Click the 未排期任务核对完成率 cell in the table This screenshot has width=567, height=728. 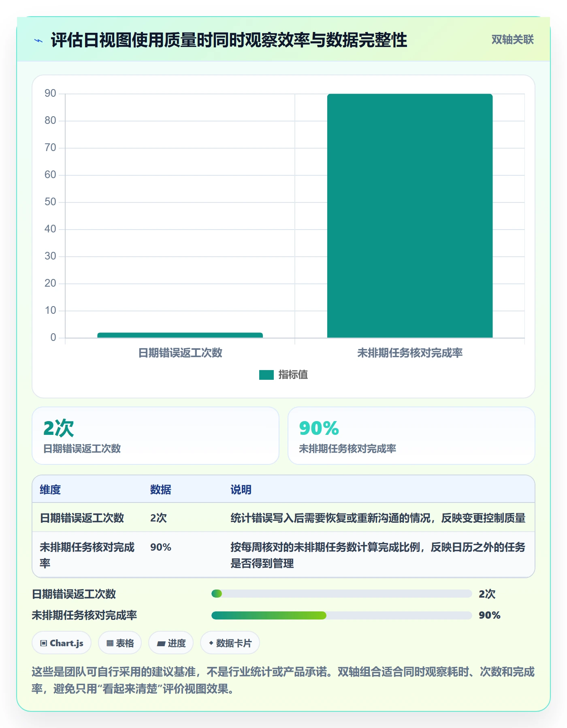(x=87, y=555)
